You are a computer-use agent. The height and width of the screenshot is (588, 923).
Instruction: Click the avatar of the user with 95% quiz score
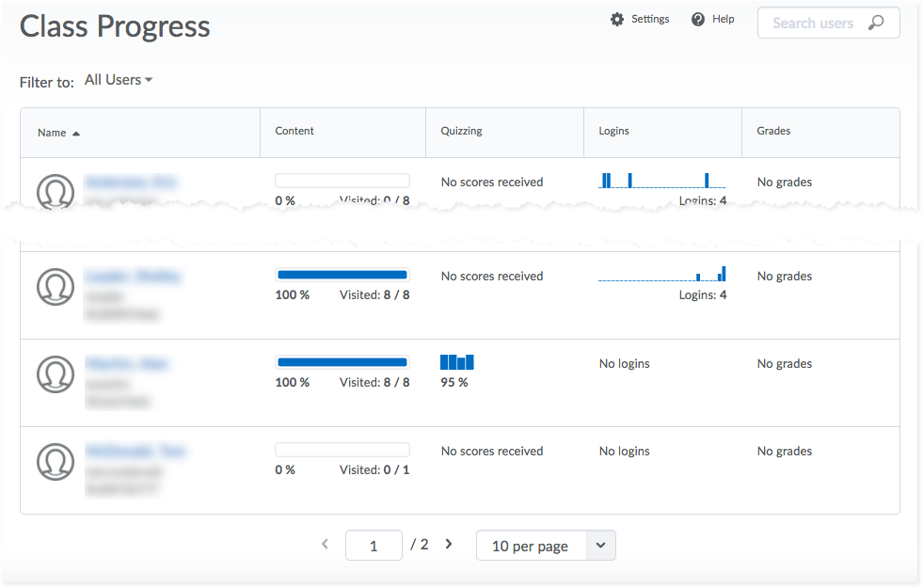click(x=56, y=374)
